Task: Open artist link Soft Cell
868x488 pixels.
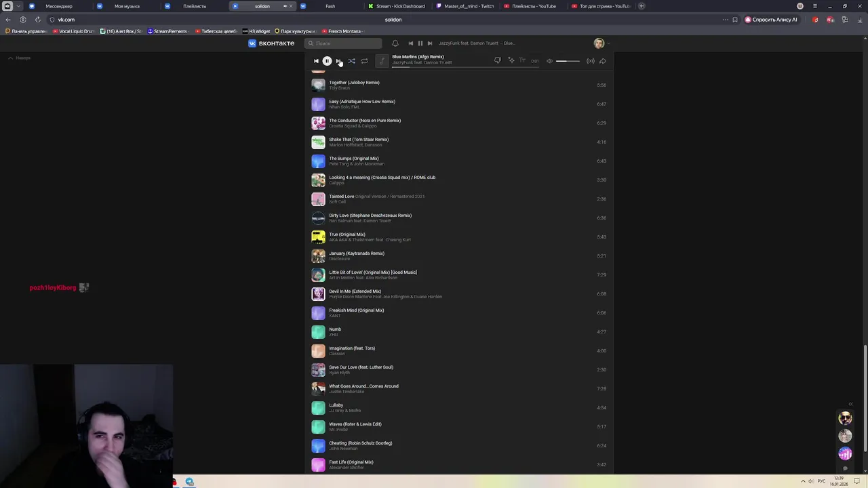Action: point(337,202)
